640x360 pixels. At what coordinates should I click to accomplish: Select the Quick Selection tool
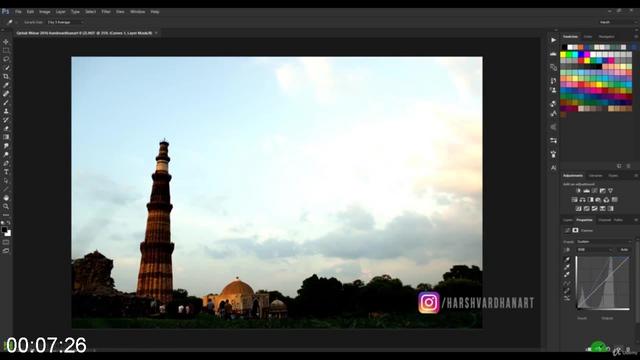6,68
